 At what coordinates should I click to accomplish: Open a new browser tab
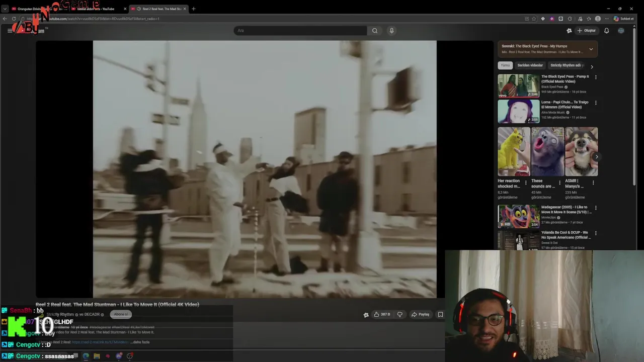194,9
